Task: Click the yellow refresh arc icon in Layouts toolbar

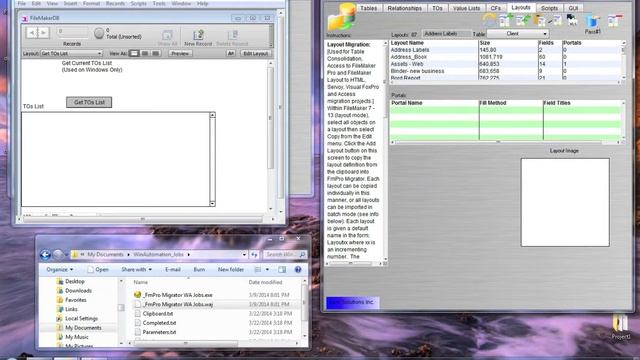Action: [x=489, y=19]
